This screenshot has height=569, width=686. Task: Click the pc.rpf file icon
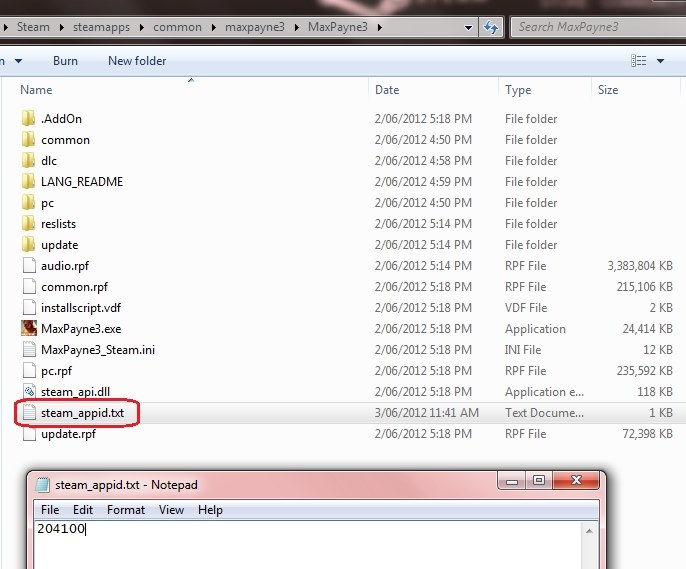tap(29, 370)
